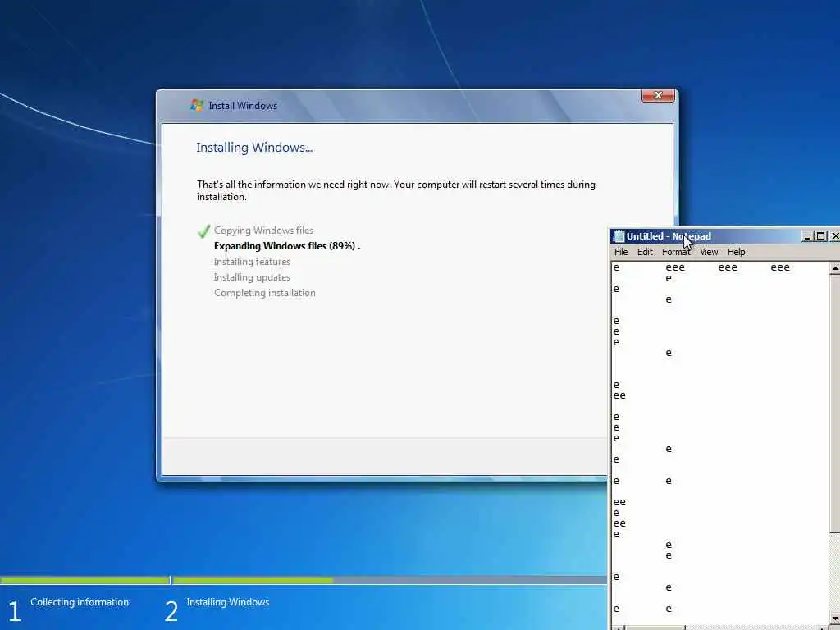Click the Installing Windows step 2 label
Image resolution: width=840 pixels, height=630 pixels.
coord(228,602)
